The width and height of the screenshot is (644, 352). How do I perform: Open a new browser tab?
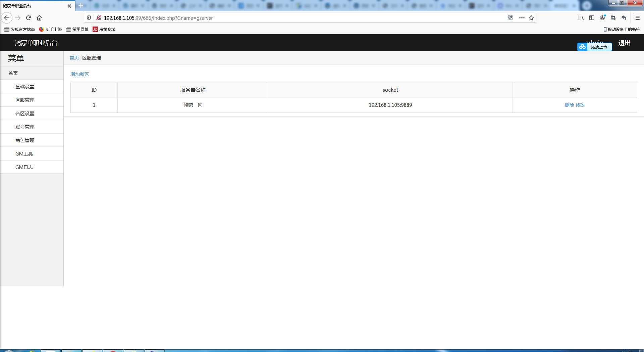pyautogui.click(x=81, y=5)
